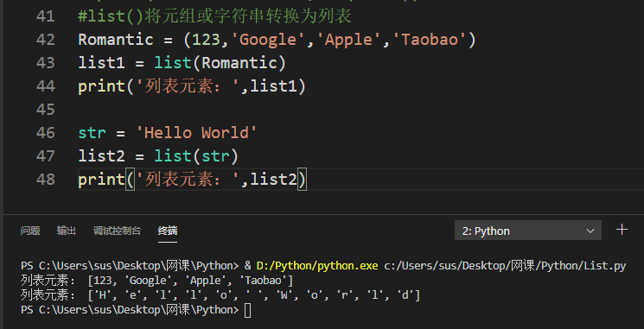Click line number 48 in the gutter

[45, 180]
